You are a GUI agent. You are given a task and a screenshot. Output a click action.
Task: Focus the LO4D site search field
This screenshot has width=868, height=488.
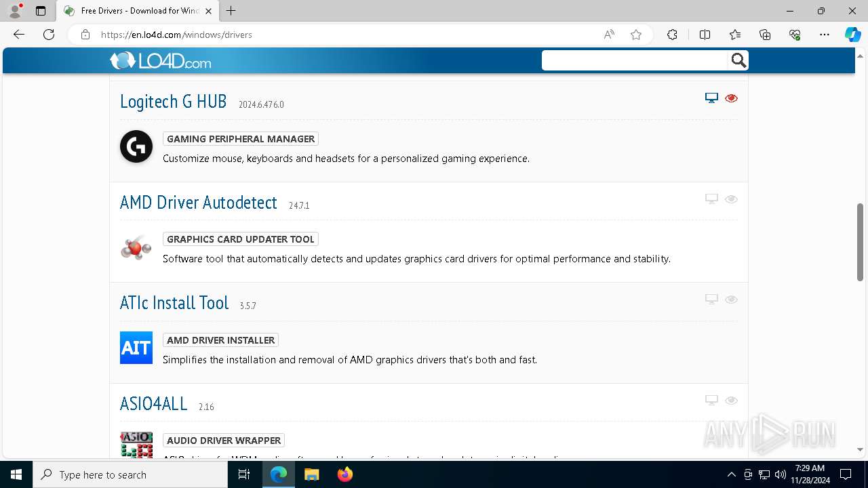[635, 61]
